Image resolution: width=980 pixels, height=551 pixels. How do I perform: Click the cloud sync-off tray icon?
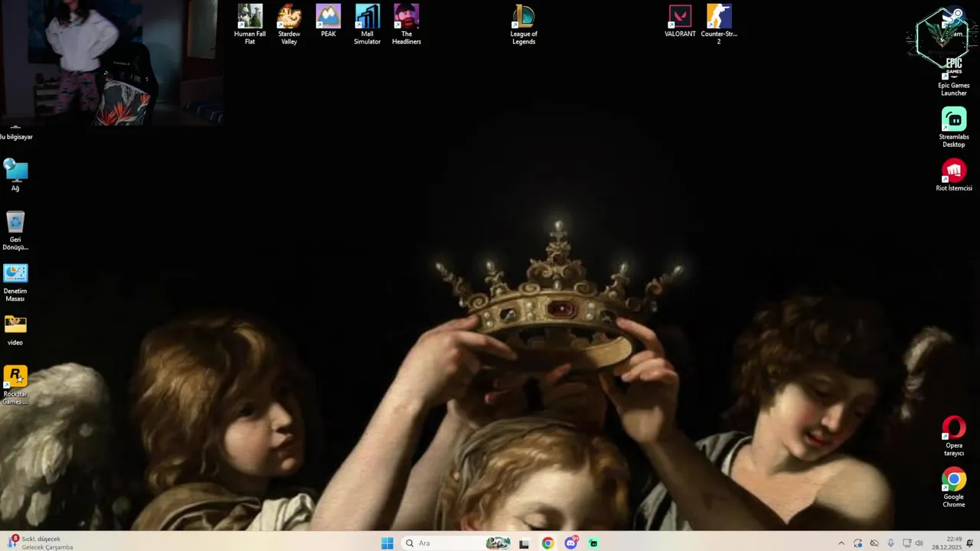[x=874, y=543]
